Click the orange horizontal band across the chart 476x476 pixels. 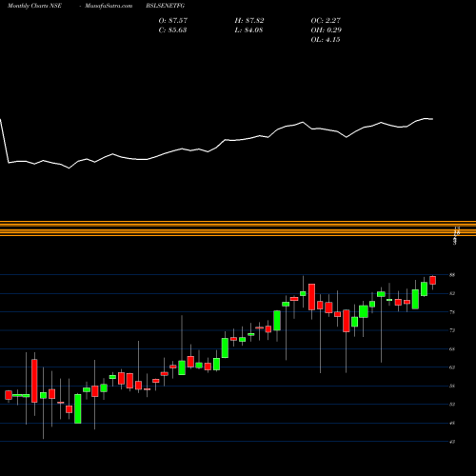238,228
